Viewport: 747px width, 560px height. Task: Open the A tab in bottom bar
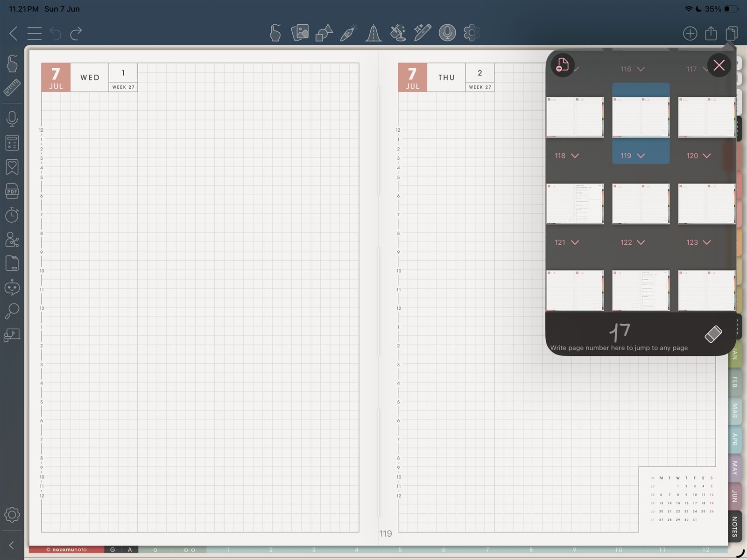tap(130, 550)
